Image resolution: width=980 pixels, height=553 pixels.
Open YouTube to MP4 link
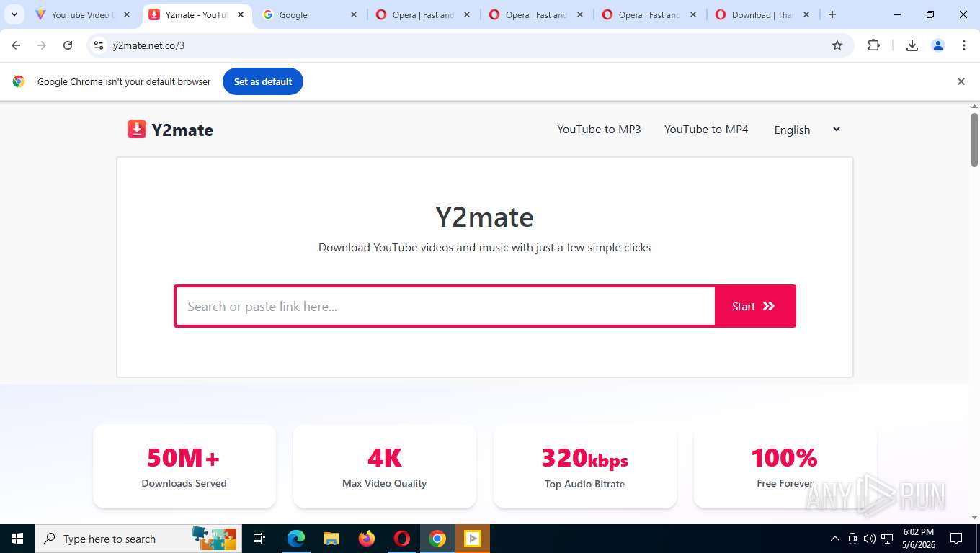706,130
